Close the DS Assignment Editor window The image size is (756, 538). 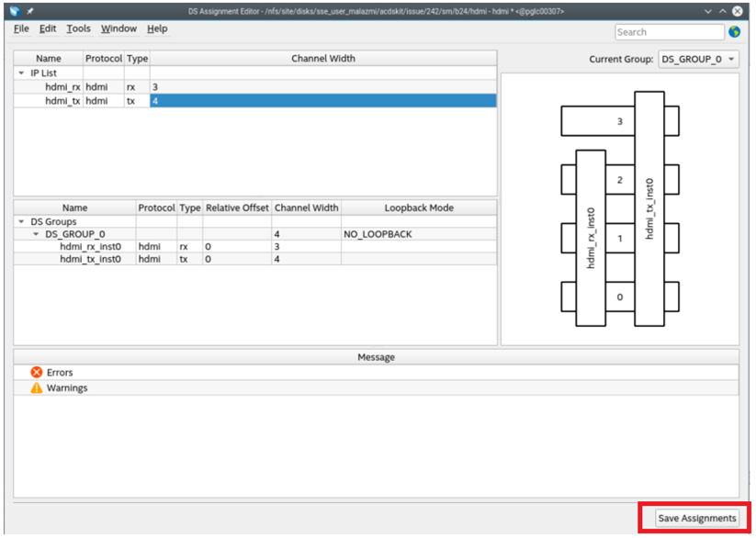click(738, 11)
